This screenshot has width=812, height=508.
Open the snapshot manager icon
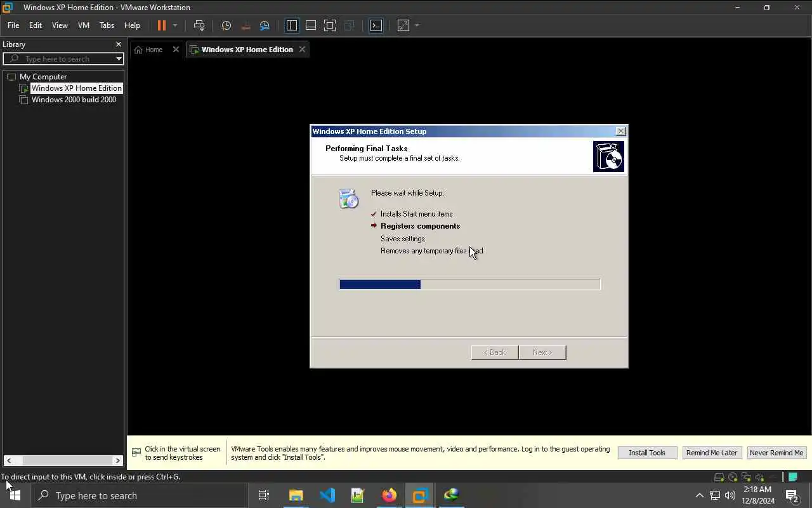coord(265,25)
